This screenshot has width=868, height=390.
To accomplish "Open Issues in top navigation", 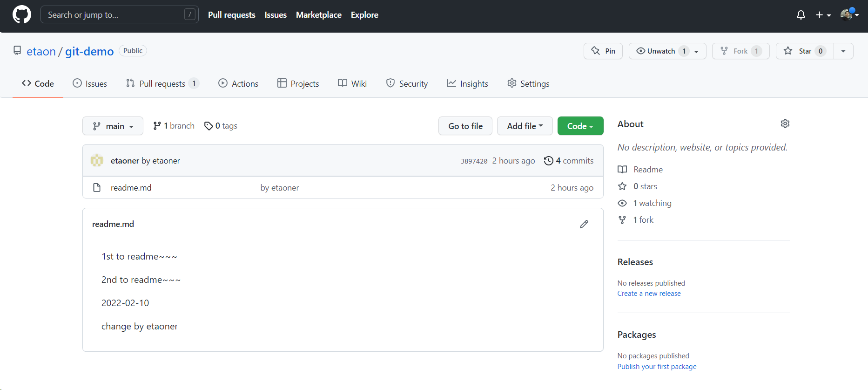I will (276, 15).
